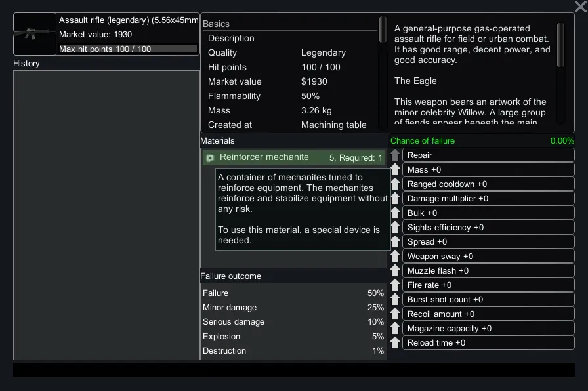Choose the Spread +0 upgrade option
The height and width of the screenshot is (391, 588).
(x=488, y=242)
